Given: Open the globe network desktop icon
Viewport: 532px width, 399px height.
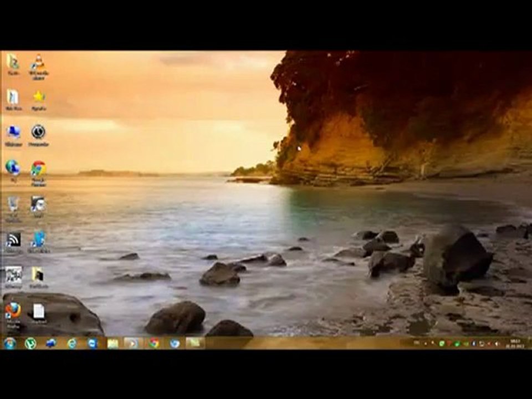Looking at the screenshot, I should coord(13,171).
